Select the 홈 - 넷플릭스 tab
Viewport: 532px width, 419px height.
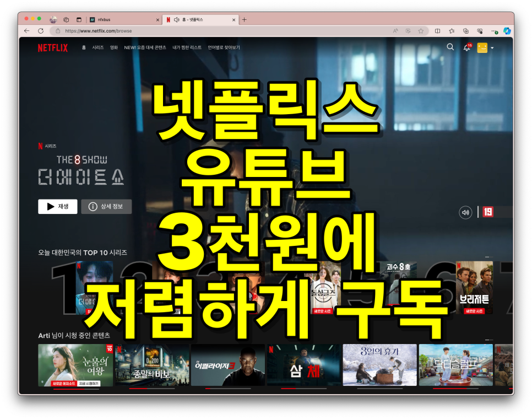(201, 20)
